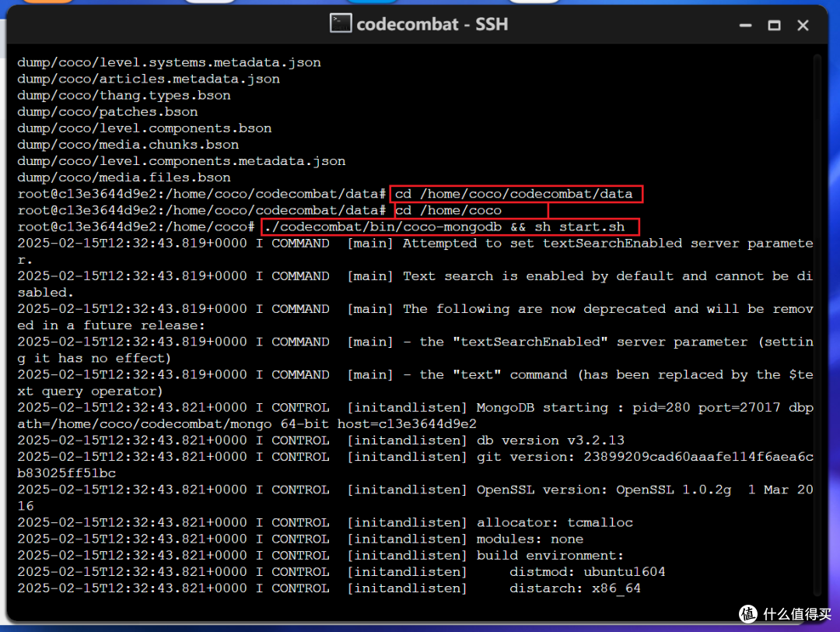Click the vertical scrollbar of the terminal
Screen dimensions: 840x632
(816, 311)
